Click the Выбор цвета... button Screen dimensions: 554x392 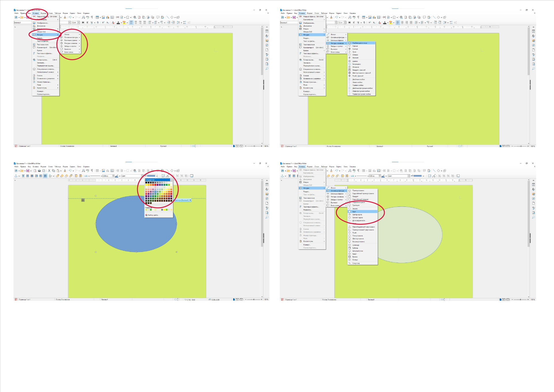153,215
